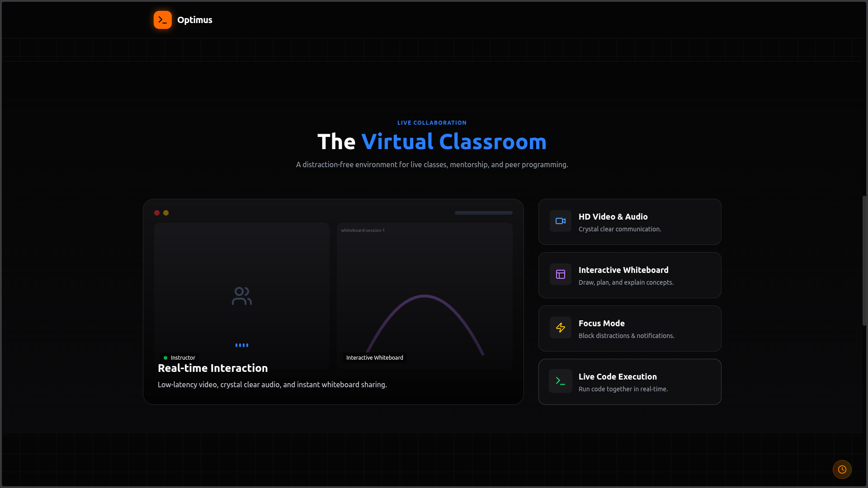Click the participants people icon
Viewport: 868px width, 488px height.
[x=241, y=296]
